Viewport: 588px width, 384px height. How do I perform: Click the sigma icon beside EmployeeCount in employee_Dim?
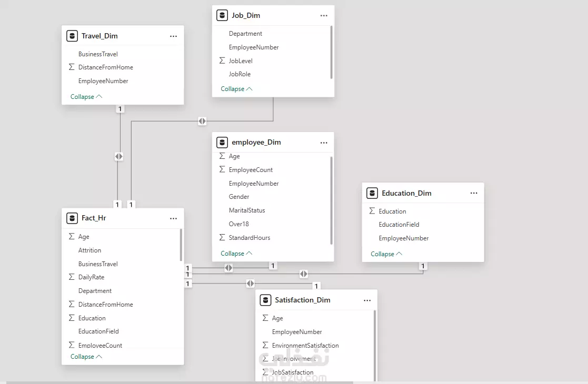point(222,170)
